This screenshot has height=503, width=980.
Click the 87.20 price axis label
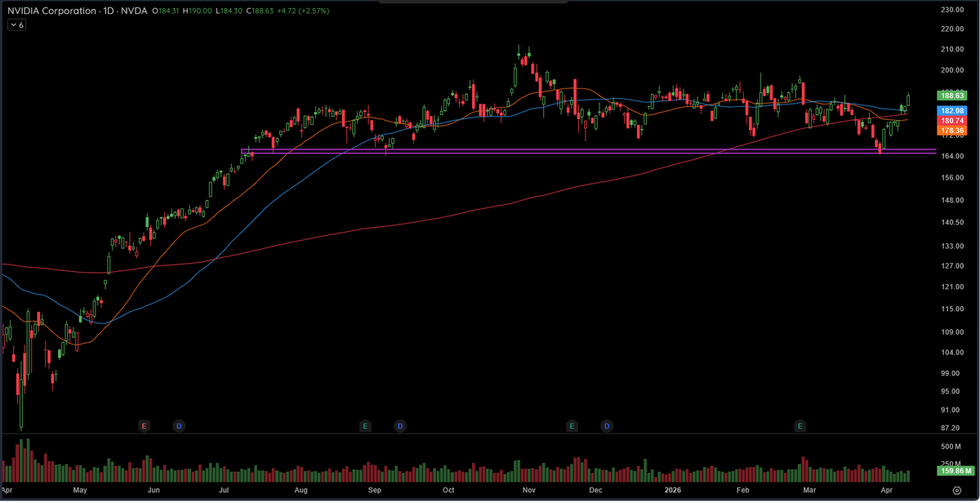click(951, 428)
